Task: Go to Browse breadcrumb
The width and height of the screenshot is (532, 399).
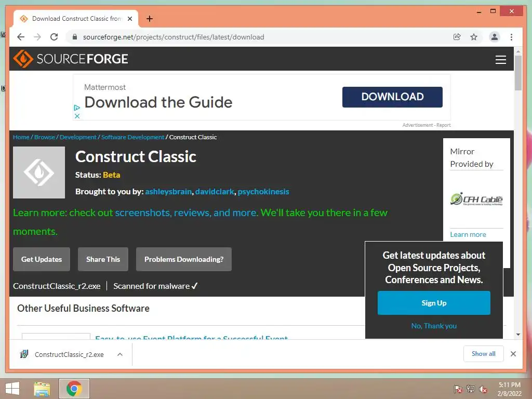Action: click(x=45, y=137)
